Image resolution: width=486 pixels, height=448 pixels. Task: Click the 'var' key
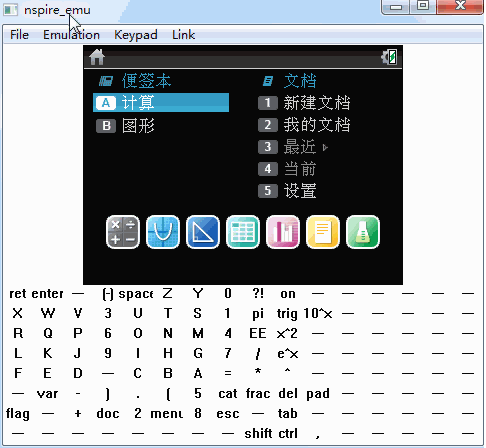coord(47,394)
